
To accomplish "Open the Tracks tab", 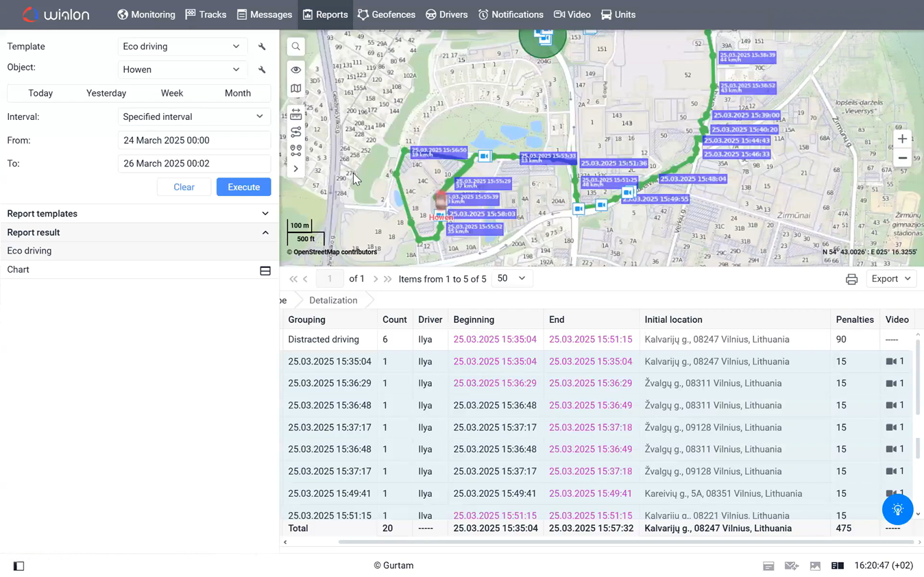I will (x=206, y=14).
